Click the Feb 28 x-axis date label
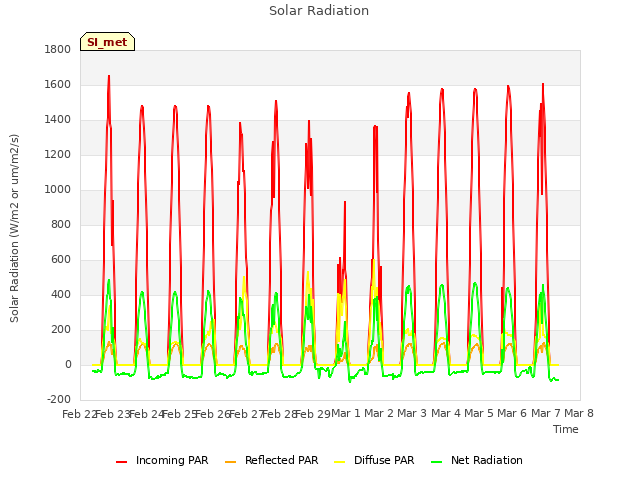Viewport: 640px width, 480px height. pyautogui.click(x=280, y=414)
